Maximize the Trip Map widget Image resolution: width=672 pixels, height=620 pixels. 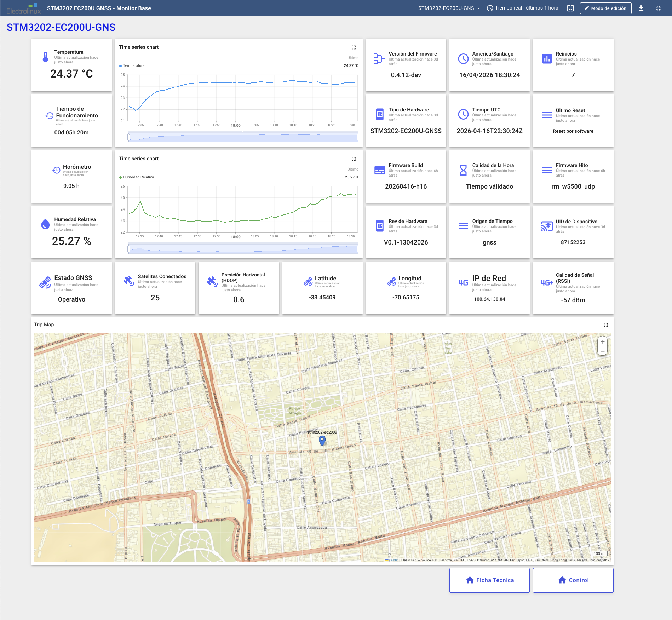[606, 325]
